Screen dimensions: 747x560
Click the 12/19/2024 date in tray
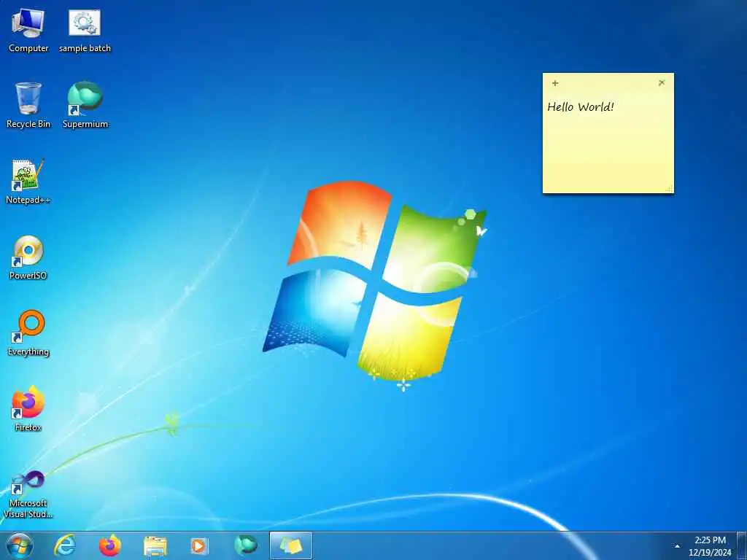click(710, 553)
